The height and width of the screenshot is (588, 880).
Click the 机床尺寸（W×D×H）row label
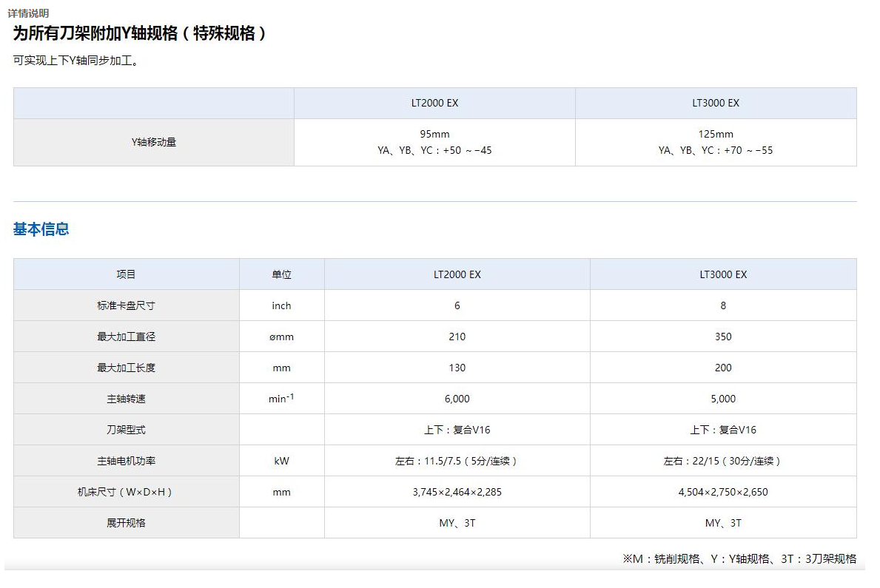[126, 492]
